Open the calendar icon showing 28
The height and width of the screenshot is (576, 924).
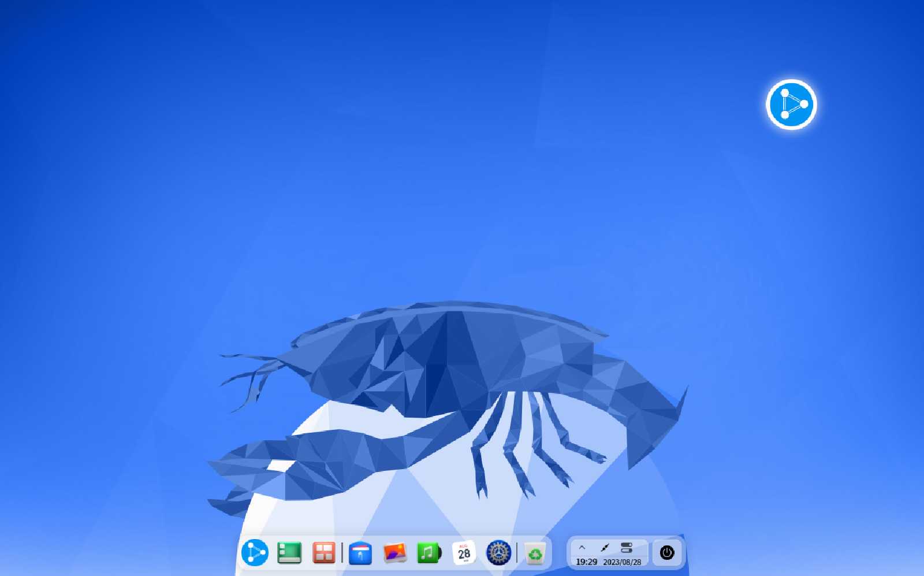pos(464,553)
